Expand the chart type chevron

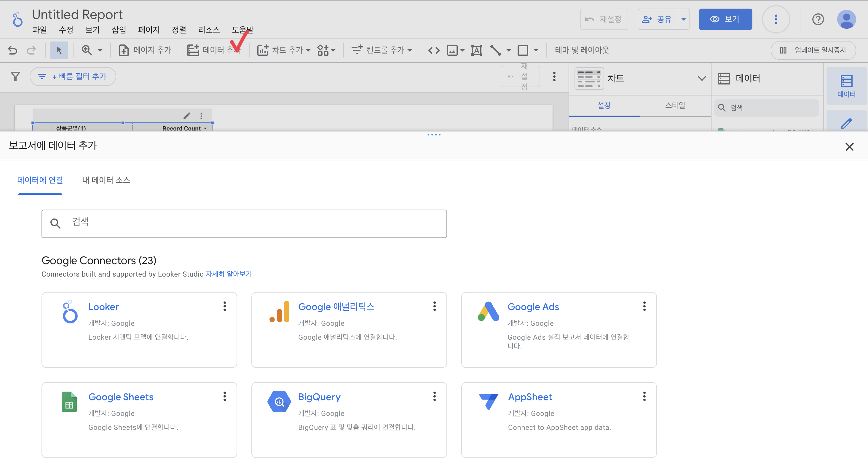[x=701, y=78]
